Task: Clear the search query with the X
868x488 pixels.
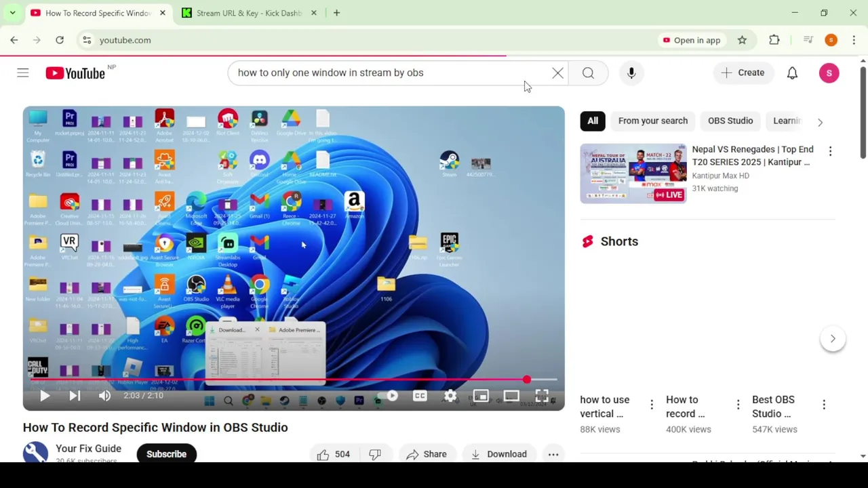Action: coord(557,73)
